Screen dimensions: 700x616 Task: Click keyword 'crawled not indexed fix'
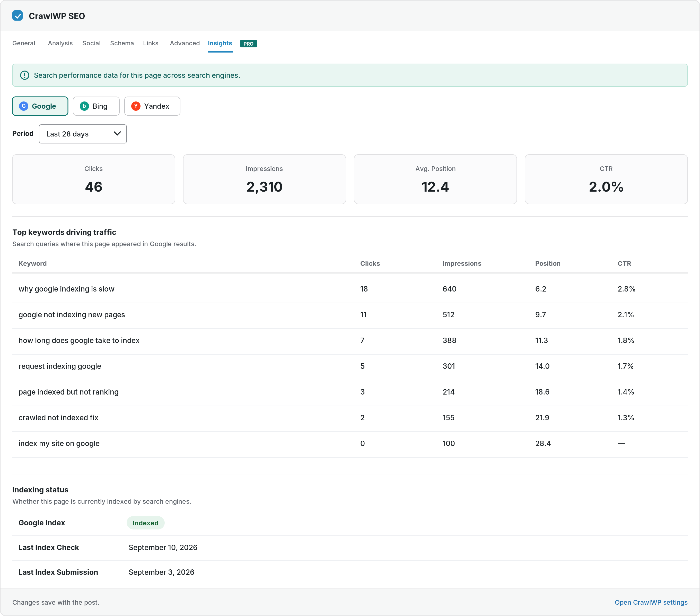(58, 418)
